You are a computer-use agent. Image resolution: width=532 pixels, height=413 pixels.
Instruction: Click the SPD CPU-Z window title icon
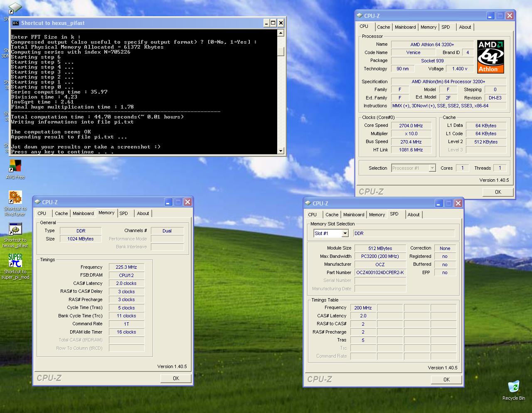coord(308,203)
